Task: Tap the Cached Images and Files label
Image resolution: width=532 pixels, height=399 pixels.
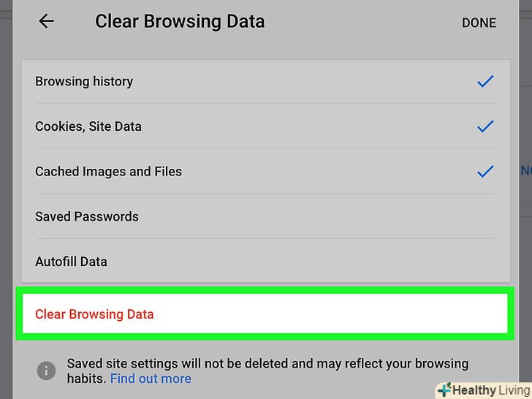Action: [x=108, y=172]
